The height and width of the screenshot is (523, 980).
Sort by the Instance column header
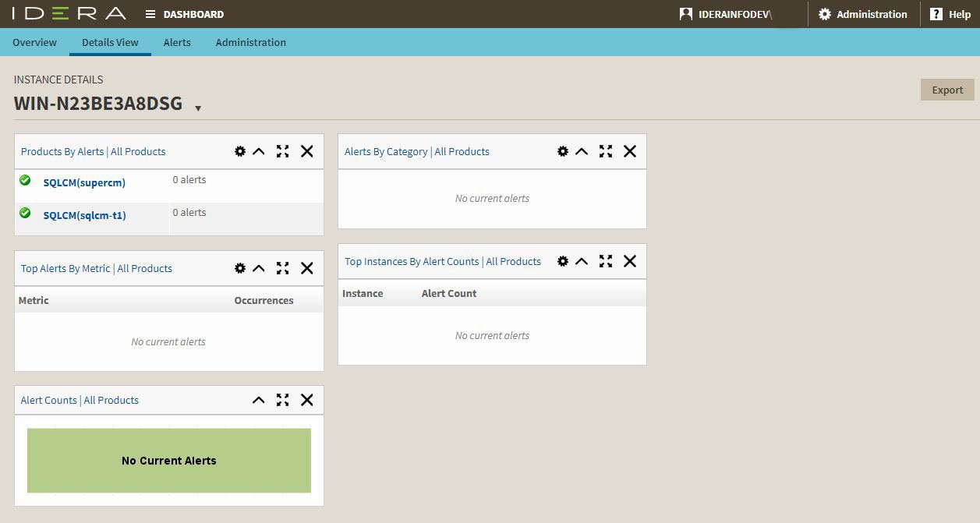(363, 293)
